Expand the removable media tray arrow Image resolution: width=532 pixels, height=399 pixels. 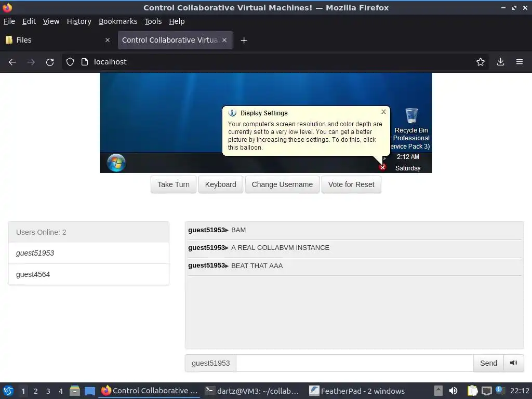coord(438,391)
